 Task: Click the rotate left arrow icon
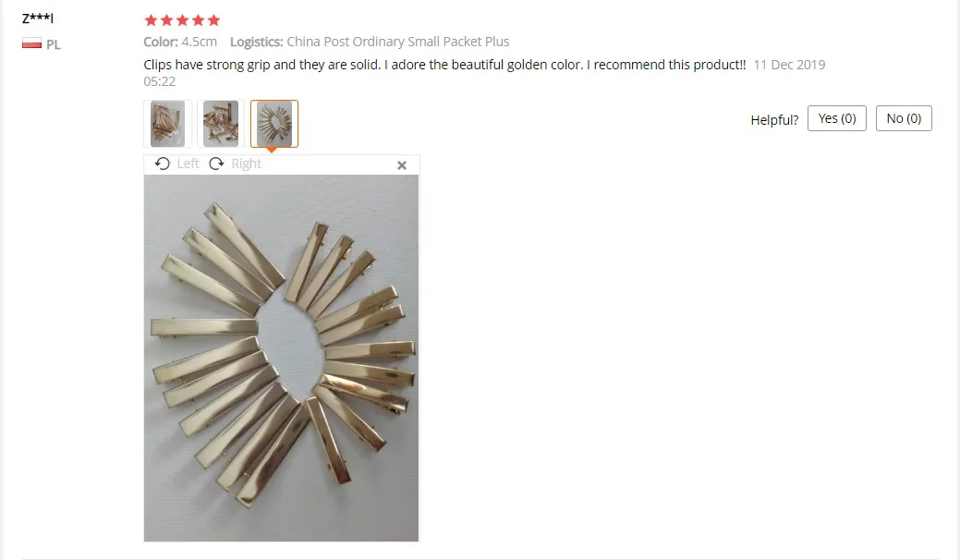[163, 164]
